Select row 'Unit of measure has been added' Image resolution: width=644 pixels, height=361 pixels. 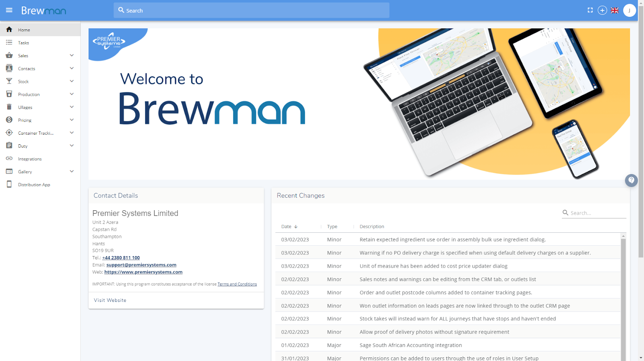pyautogui.click(x=448, y=266)
